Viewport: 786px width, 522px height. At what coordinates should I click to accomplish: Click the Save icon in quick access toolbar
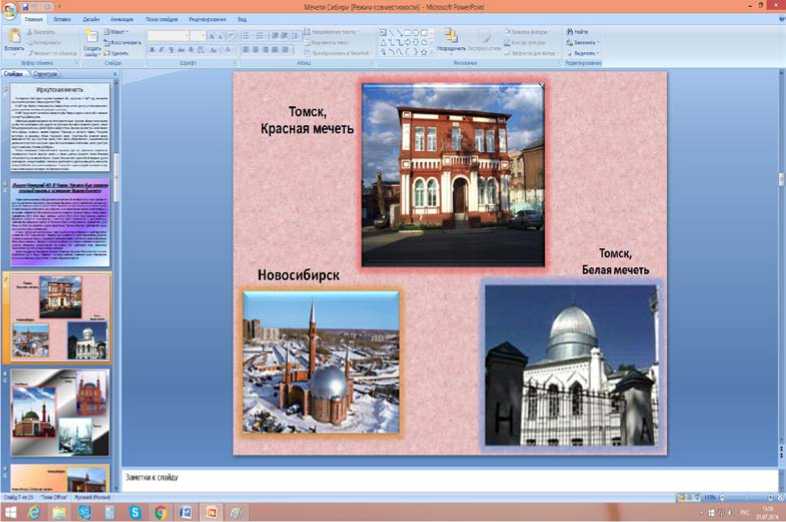[27, 5]
